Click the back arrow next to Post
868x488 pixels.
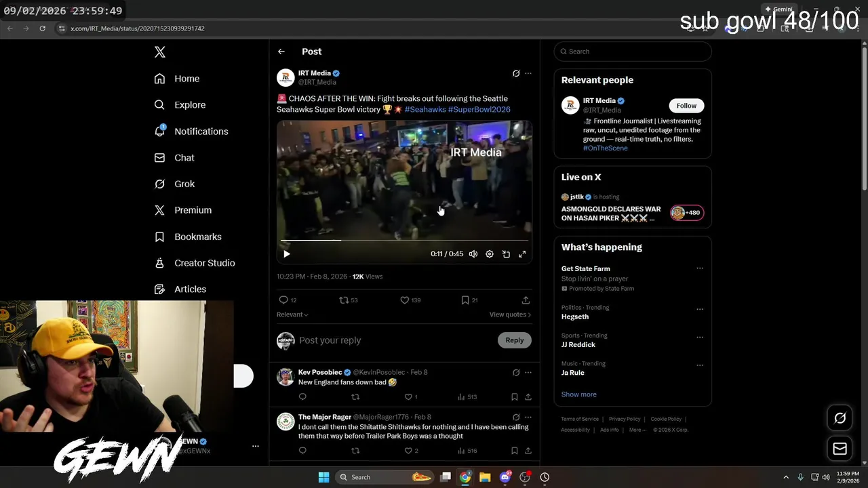[x=281, y=52]
